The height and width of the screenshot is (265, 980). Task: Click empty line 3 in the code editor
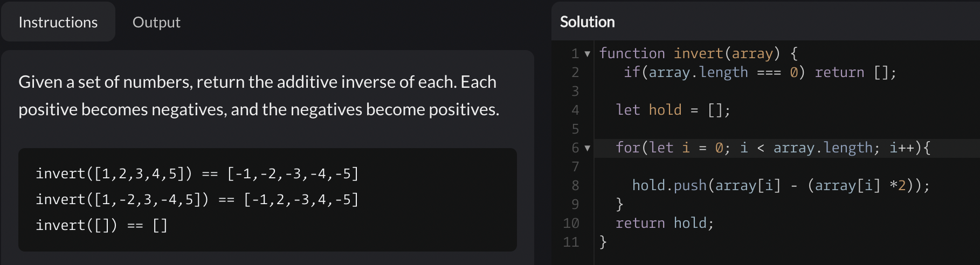(755, 92)
